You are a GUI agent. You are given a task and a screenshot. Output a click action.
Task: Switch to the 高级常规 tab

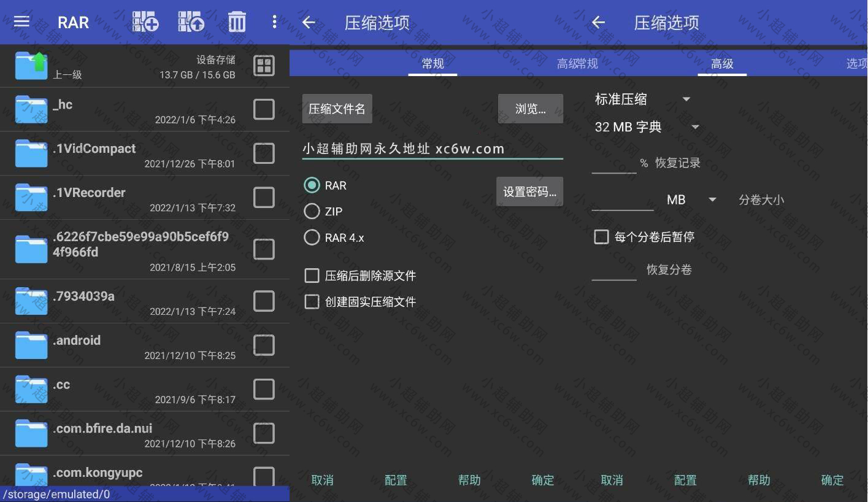pos(577,63)
